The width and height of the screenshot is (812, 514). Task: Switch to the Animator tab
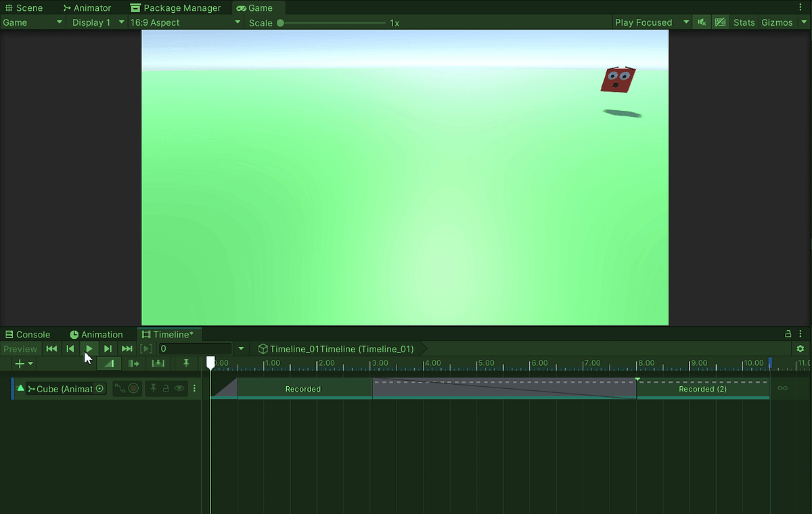tap(86, 7)
